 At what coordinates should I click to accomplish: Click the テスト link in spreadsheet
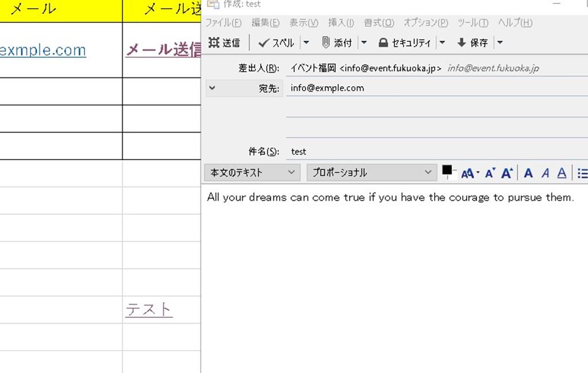pyautogui.click(x=149, y=309)
